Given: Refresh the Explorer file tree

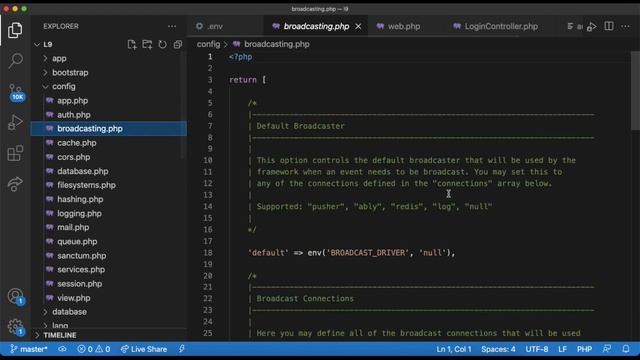Looking at the screenshot, I should click(x=162, y=44).
